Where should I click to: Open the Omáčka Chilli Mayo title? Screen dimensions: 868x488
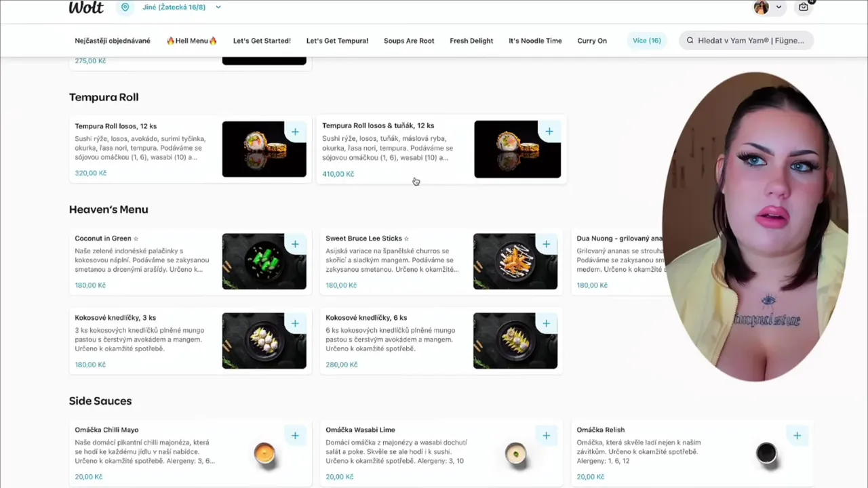106,430
